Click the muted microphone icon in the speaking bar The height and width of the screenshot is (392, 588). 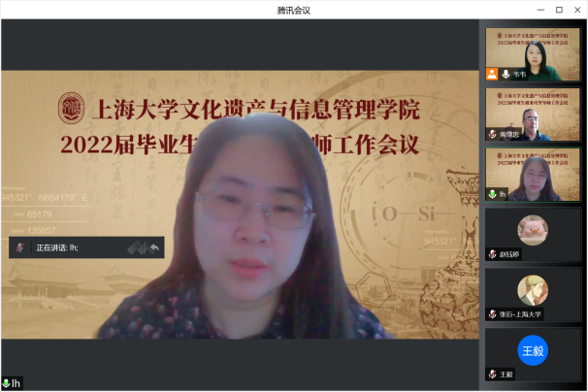(x=19, y=247)
